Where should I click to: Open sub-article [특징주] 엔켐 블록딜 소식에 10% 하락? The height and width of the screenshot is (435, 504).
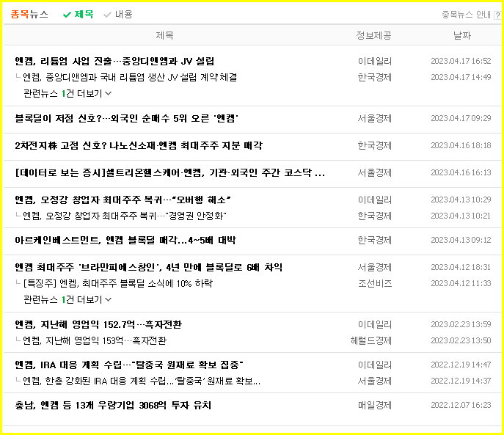point(117,284)
